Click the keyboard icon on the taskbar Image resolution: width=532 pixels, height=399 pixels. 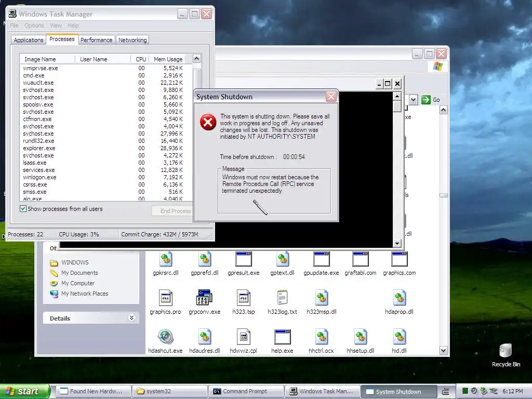tap(445, 391)
